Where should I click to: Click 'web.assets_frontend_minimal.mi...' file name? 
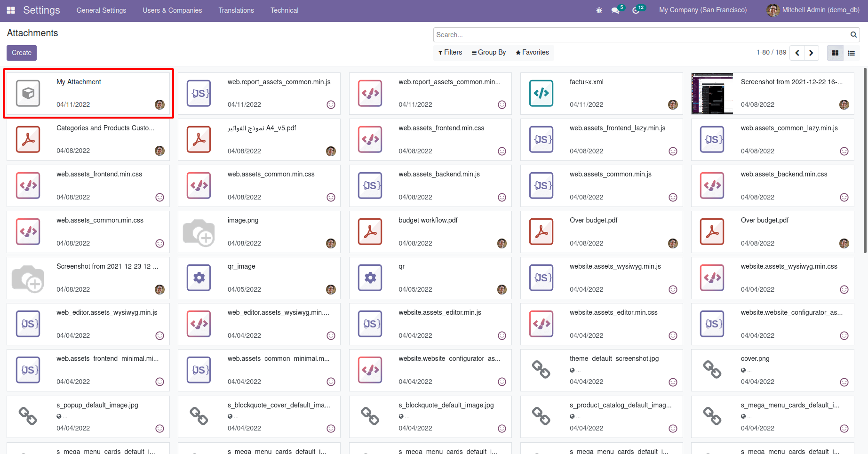point(108,358)
